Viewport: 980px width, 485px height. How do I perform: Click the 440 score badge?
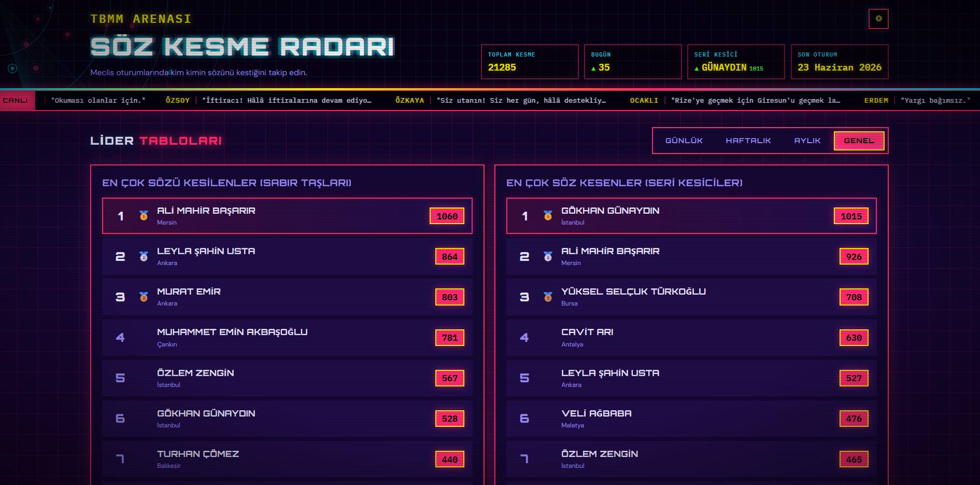click(449, 459)
